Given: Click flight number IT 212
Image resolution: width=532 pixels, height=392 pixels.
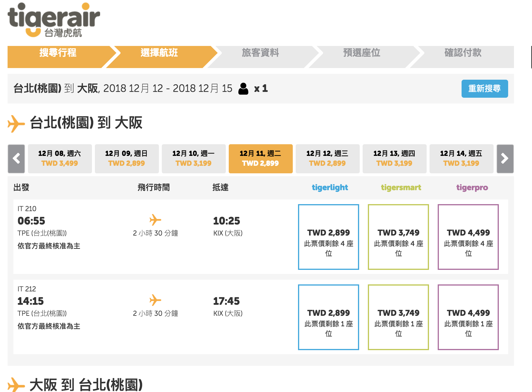Looking at the screenshot, I should click(x=27, y=289).
